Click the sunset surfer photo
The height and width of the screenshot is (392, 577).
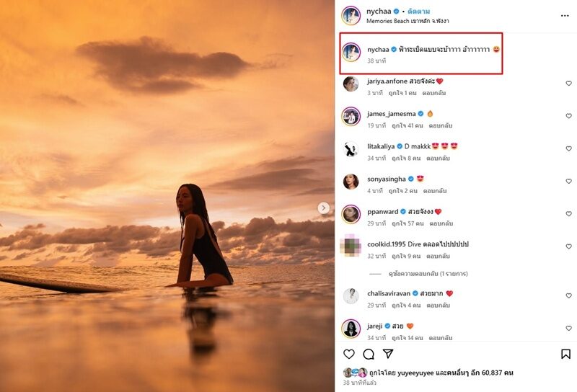pyautogui.click(x=167, y=196)
